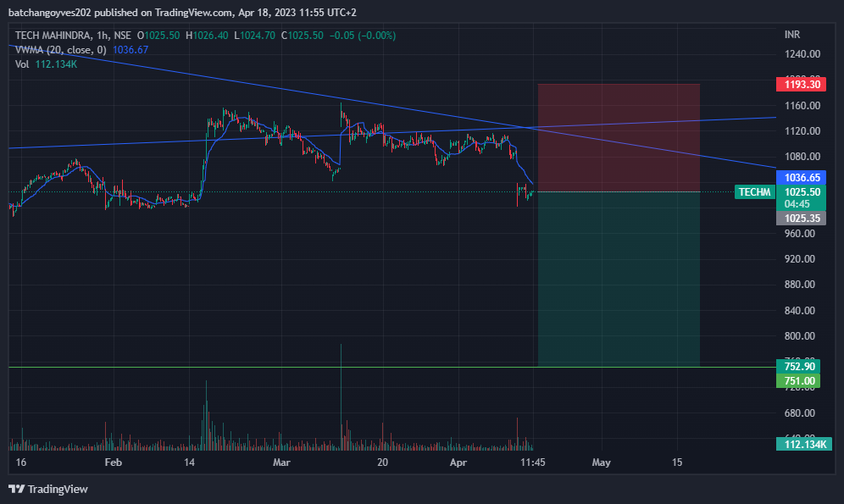The width and height of the screenshot is (844, 504).
Task: Click the 20 date label on time axis
Action: (382, 462)
